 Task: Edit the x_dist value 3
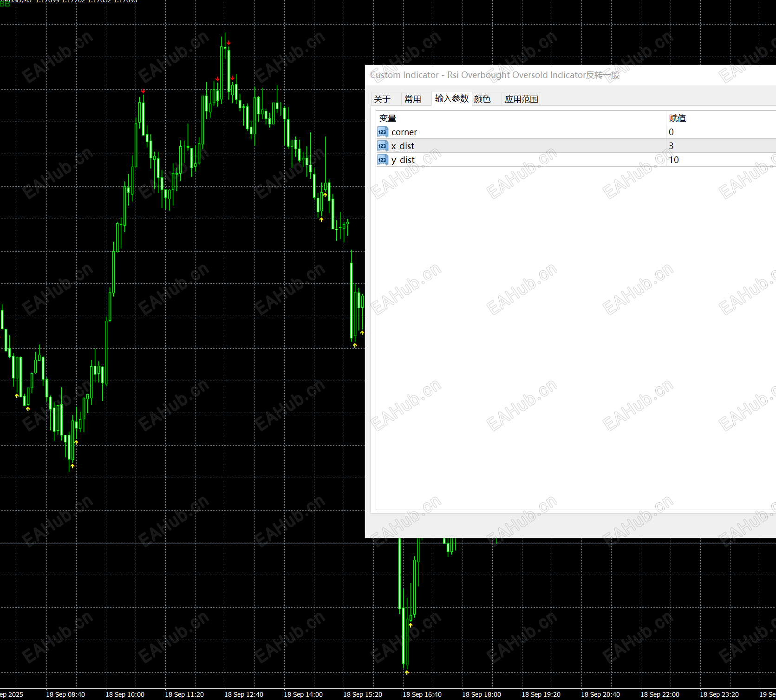coord(721,146)
